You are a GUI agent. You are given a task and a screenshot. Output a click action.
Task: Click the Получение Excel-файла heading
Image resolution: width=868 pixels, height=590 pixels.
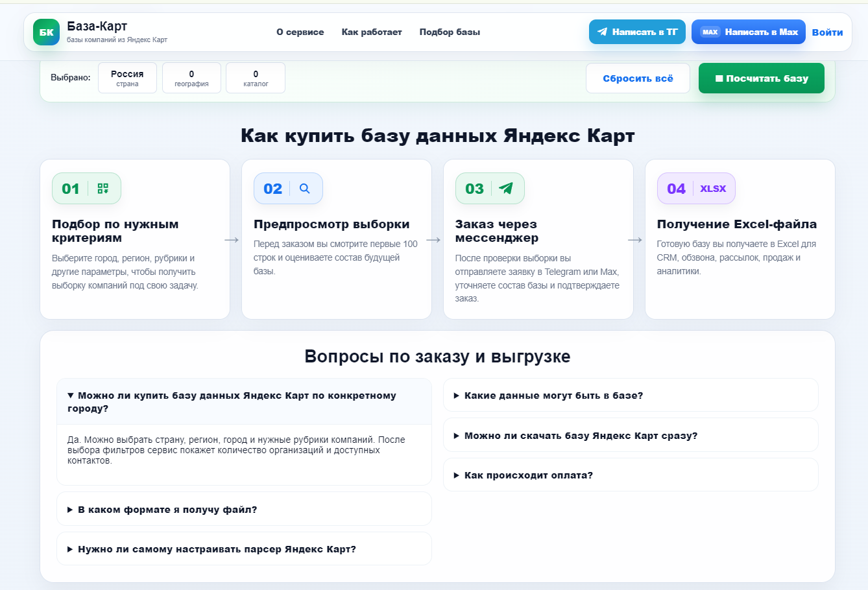click(x=737, y=224)
